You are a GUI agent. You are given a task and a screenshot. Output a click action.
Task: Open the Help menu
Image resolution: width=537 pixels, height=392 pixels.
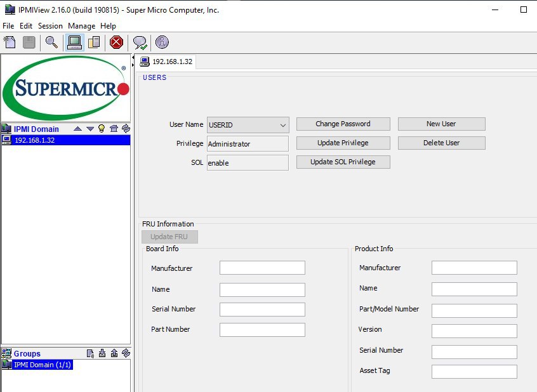[108, 26]
